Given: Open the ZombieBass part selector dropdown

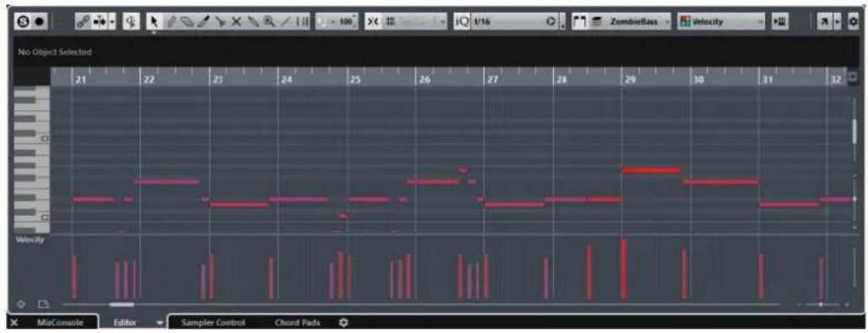Looking at the screenshot, I should pyautogui.click(x=638, y=21).
